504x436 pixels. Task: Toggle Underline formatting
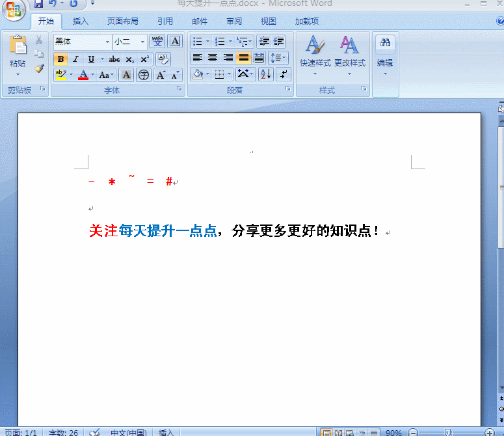91,59
